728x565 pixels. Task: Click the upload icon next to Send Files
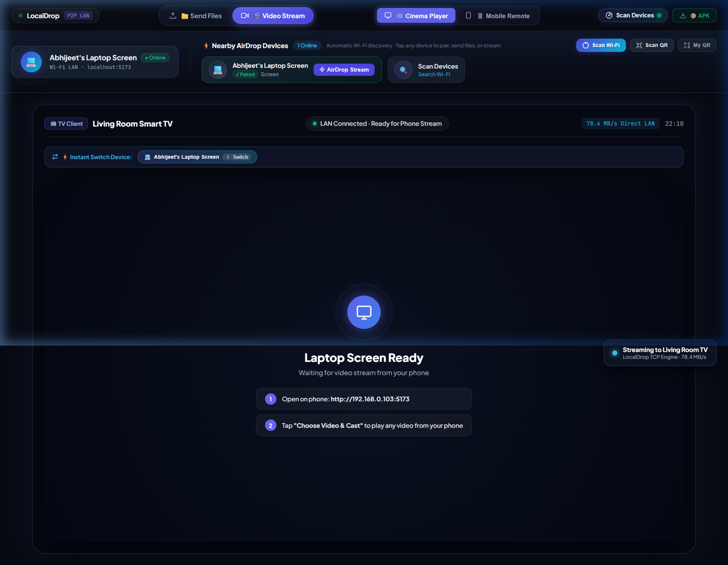tap(173, 16)
